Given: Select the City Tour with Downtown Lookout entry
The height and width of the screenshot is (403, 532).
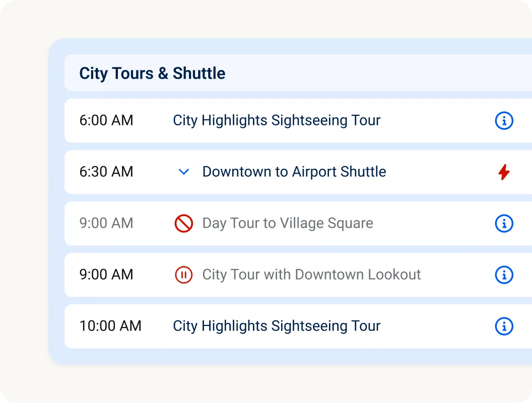Looking at the screenshot, I should click(311, 275).
